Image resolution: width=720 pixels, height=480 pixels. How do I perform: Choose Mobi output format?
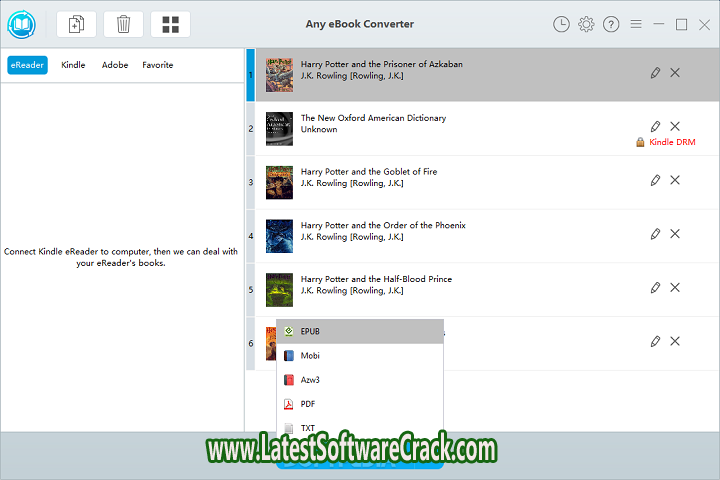pyautogui.click(x=360, y=356)
